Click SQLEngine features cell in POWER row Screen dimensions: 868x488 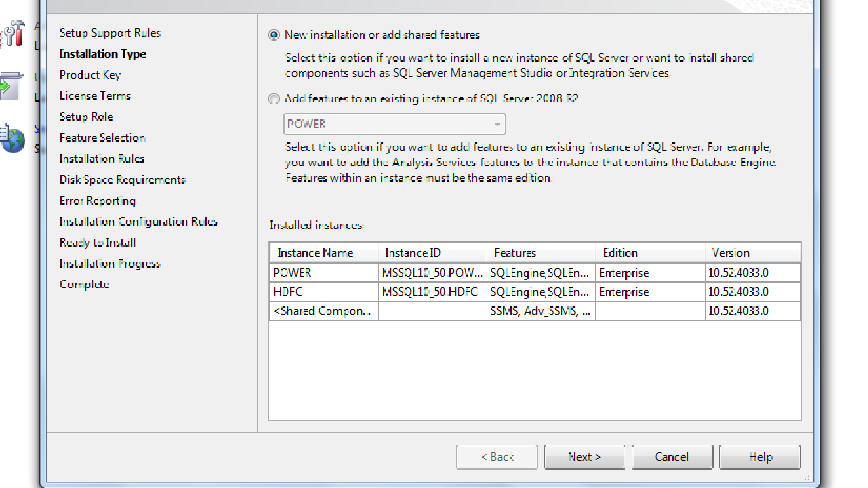(x=541, y=273)
